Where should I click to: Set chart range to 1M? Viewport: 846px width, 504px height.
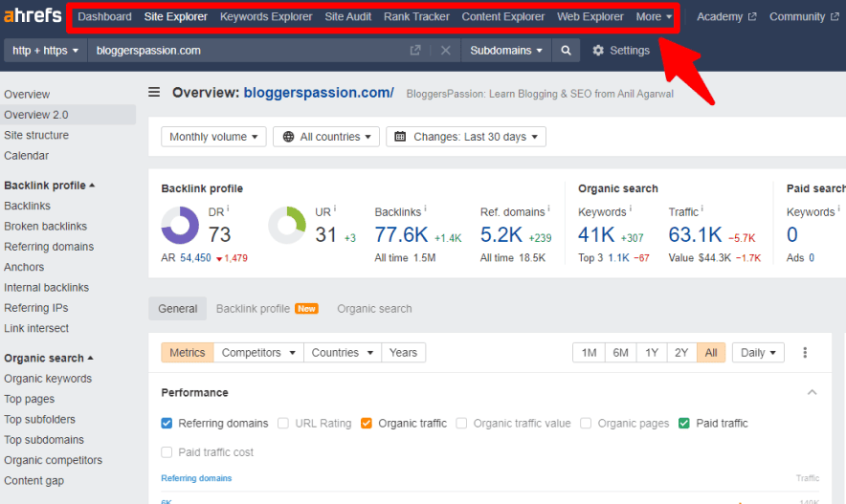pos(589,353)
